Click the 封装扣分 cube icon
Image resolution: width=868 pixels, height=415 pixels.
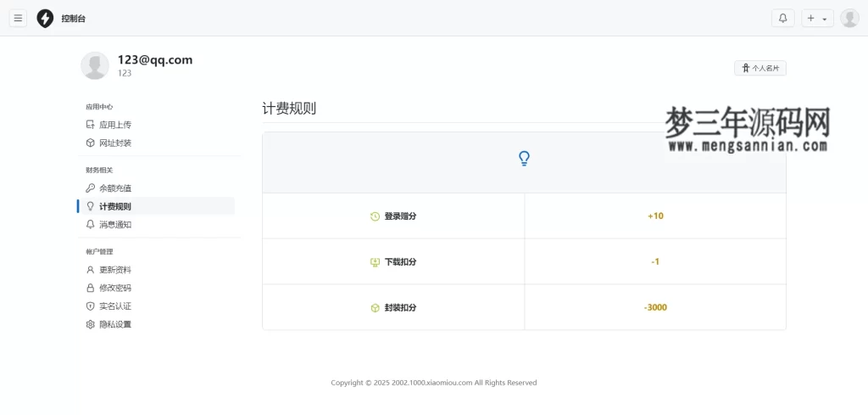pyautogui.click(x=375, y=308)
